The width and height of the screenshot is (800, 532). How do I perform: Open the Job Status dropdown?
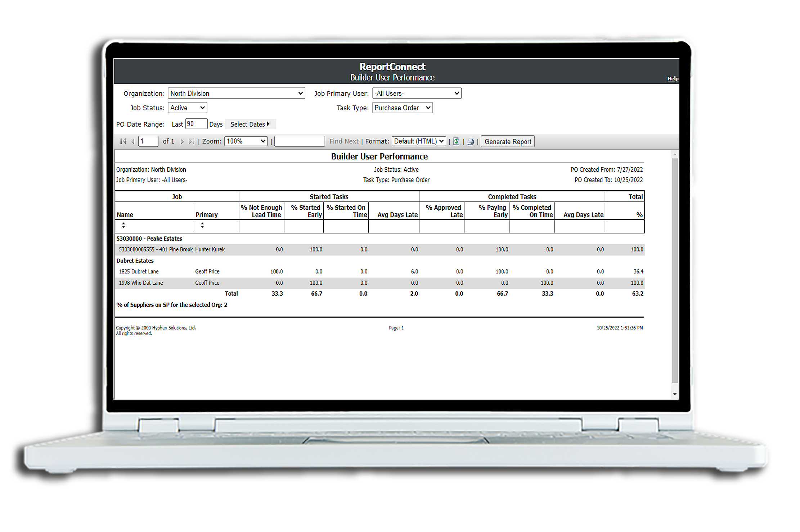pyautogui.click(x=188, y=108)
